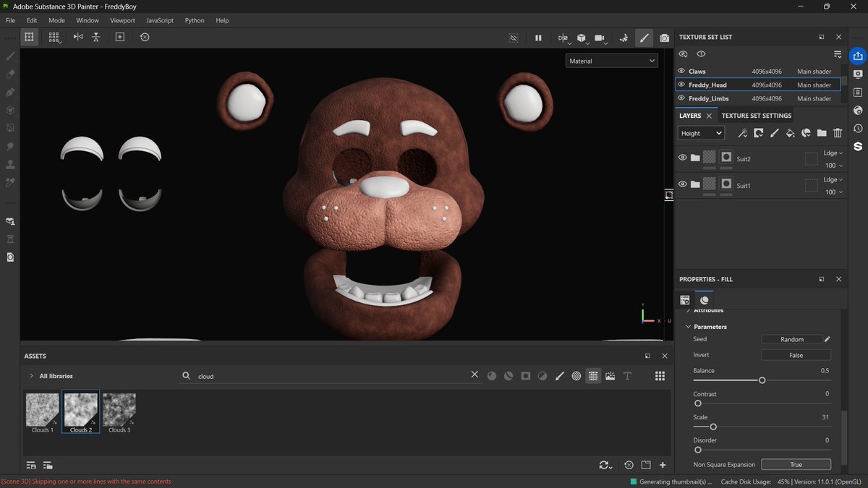The height and width of the screenshot is (488, 868).
Task: Open the Edit menu
Action: [32, 20]
